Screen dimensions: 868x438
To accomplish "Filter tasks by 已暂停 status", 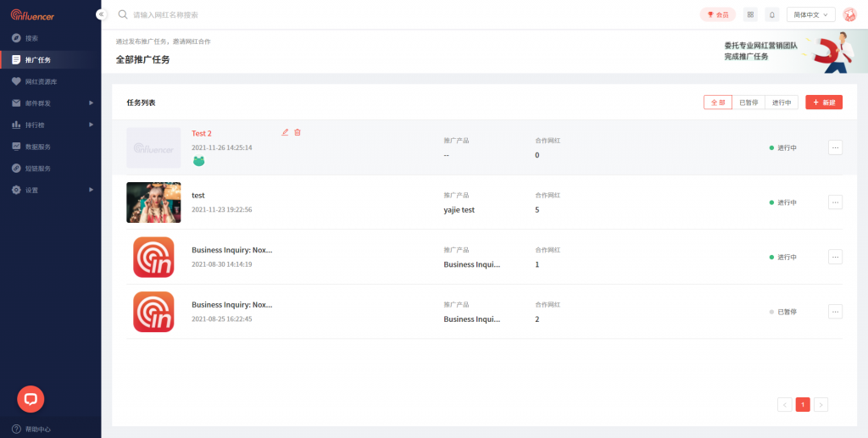I will point(748,103).
